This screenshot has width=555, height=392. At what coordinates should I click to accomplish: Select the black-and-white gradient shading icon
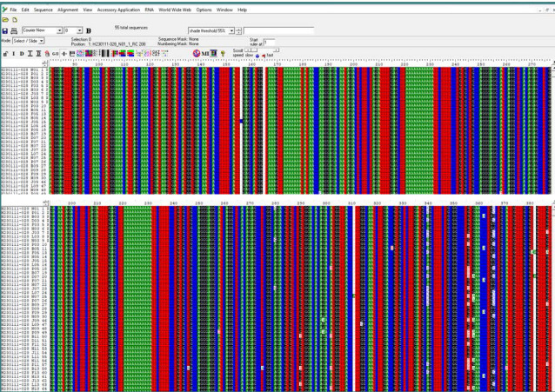click(105, 53)
